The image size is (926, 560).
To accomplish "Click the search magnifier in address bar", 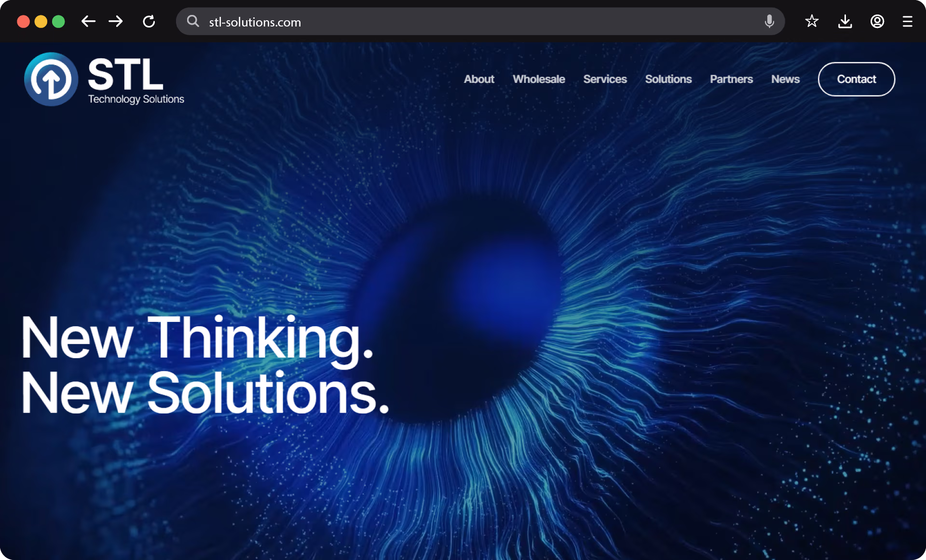I will [193, 21].
